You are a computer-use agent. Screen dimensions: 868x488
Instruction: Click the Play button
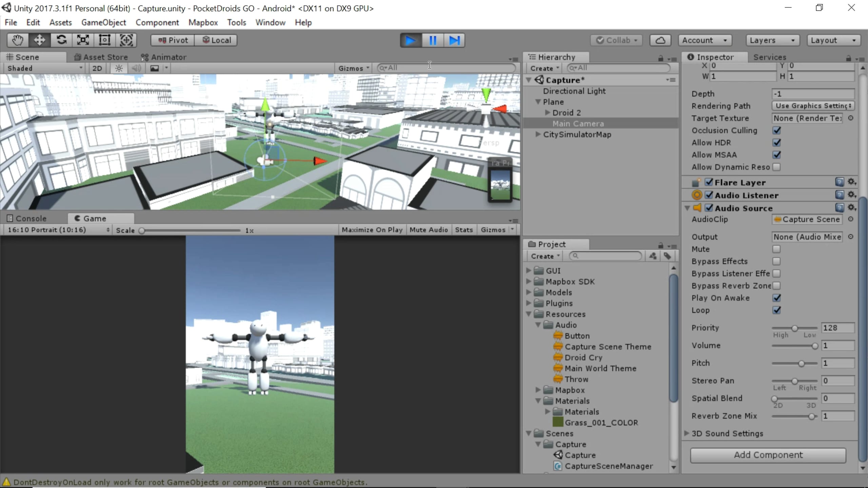pyautogui.click(x=411, y=40)
